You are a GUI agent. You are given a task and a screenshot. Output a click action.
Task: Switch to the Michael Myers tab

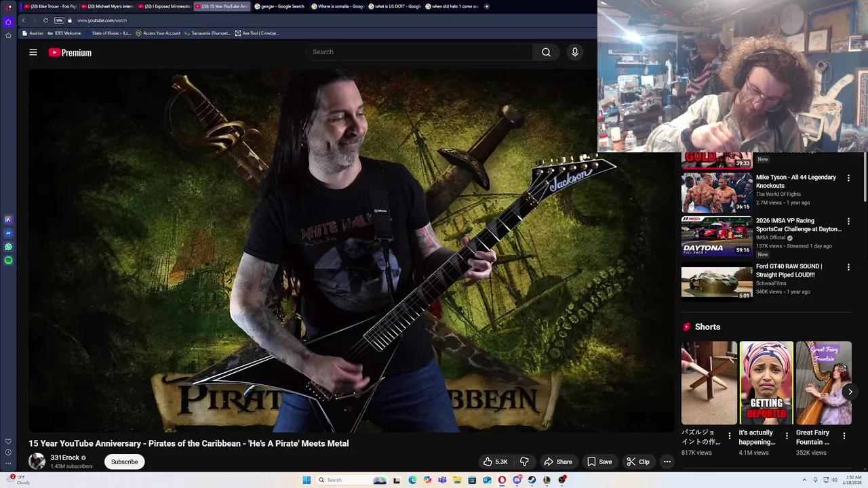[107, 6]
